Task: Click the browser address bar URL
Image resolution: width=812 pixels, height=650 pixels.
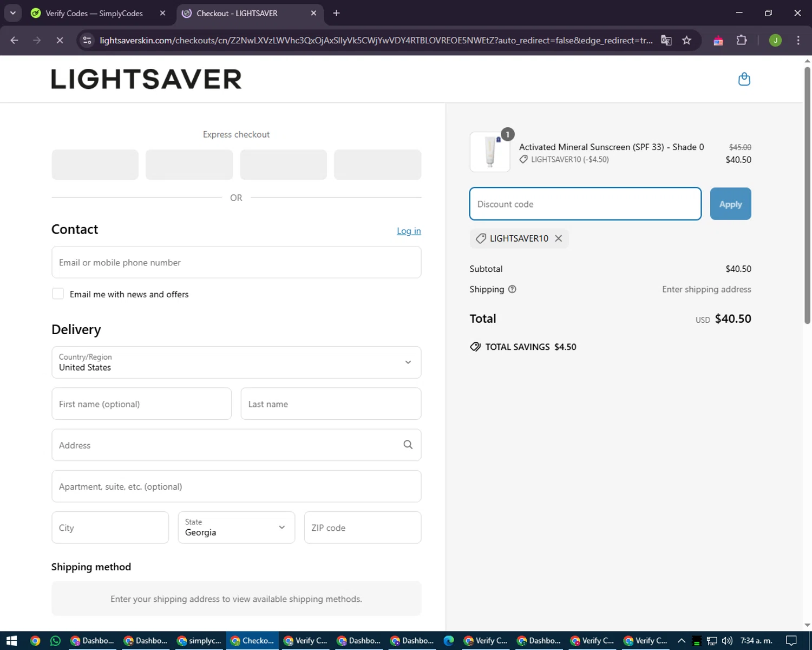Action: coord(376,41)
